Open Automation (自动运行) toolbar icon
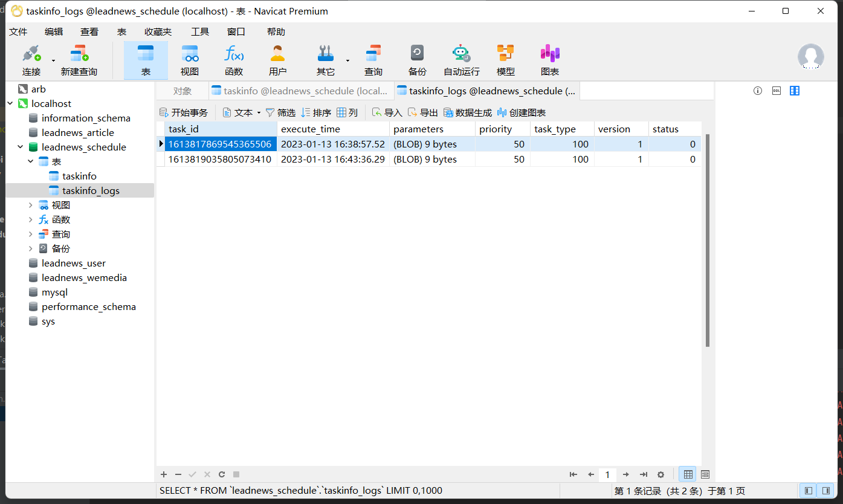 point(461,60)
